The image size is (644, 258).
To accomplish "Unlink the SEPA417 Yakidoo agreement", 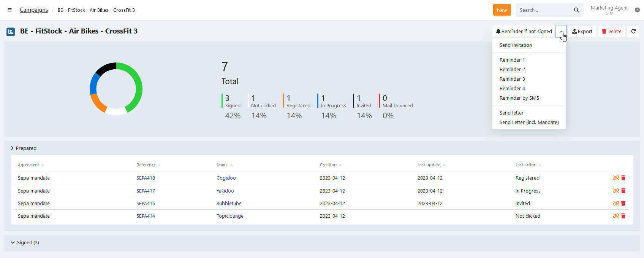I will (x=616, y=191).
